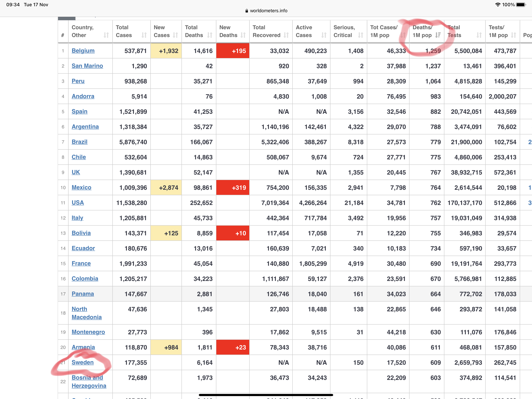This screenshot has height=399, width=532.
Task: Open the Colombia country link
Action: coord(85,278)
